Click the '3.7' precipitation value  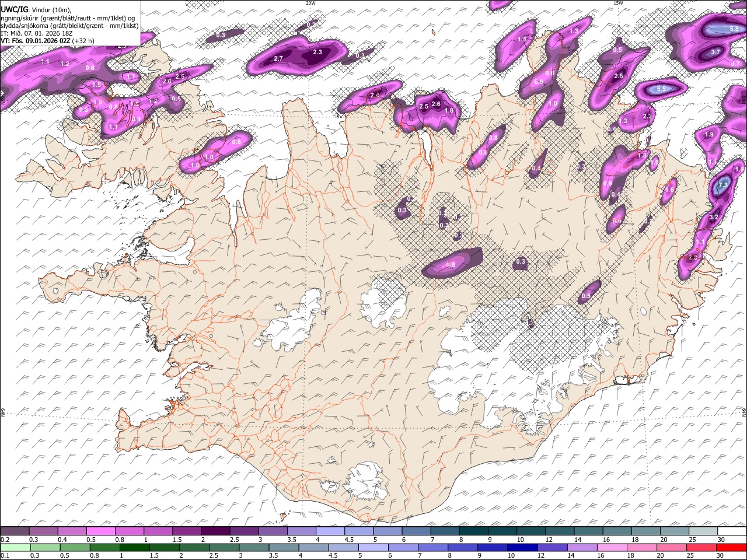pyautogui.click(x=715, y=52)
